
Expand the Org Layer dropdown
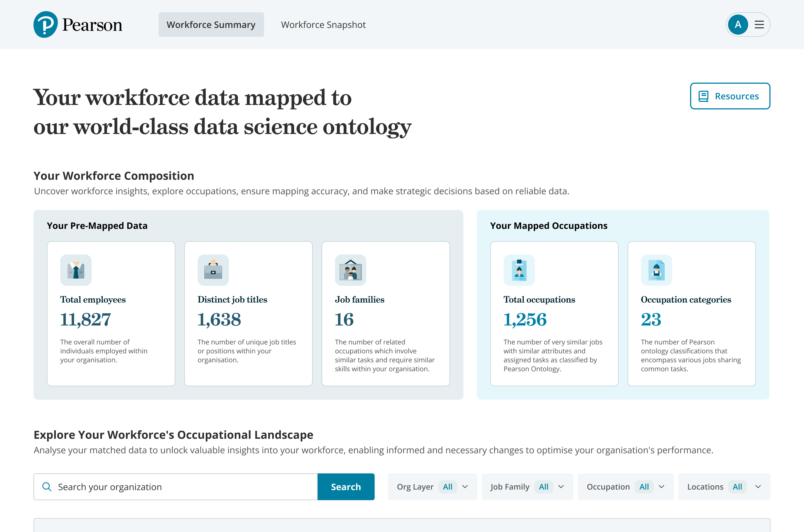click(432, 487)
